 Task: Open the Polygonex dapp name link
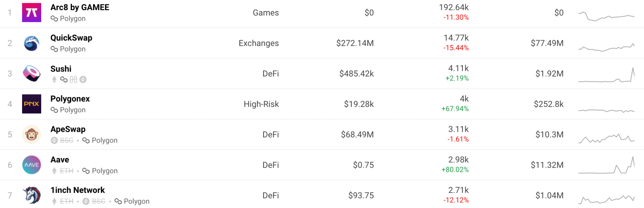point(70,99)
